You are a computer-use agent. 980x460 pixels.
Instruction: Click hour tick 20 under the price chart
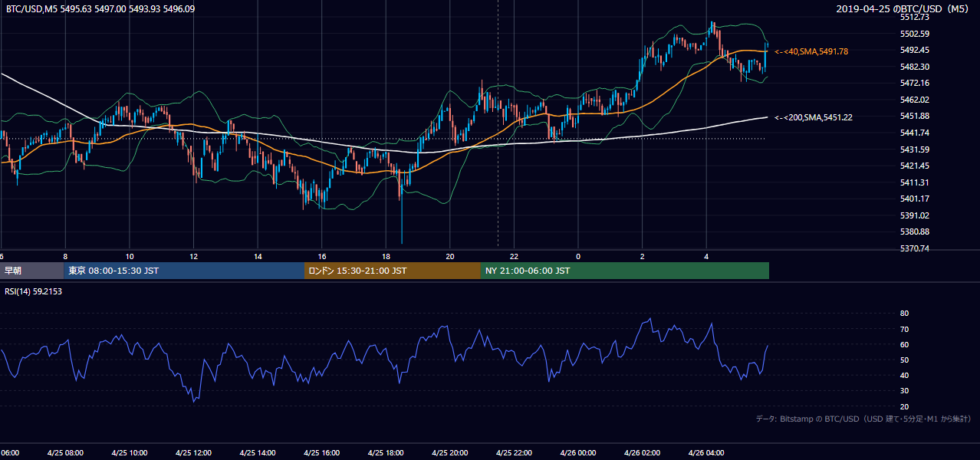click(450, 256)
